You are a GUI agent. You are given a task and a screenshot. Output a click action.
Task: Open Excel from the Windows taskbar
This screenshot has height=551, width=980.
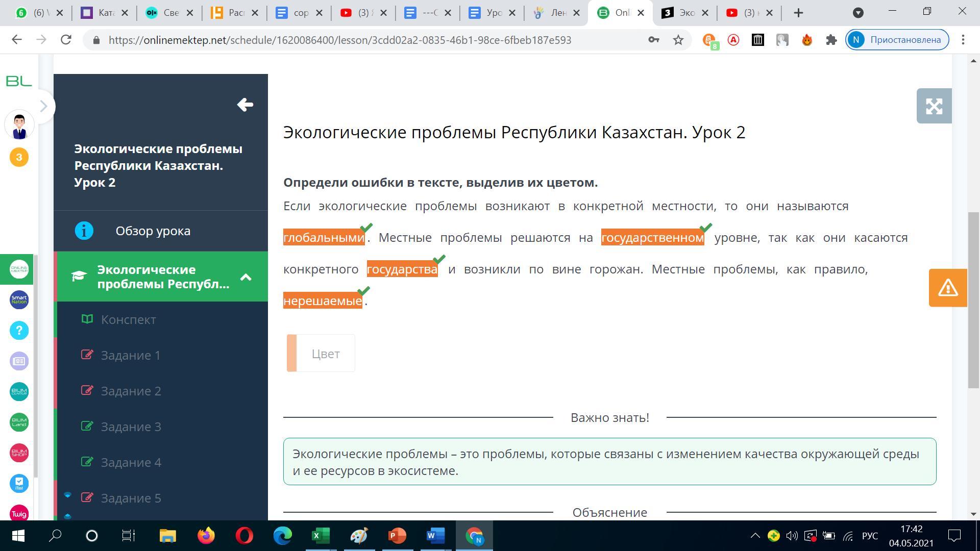tap(321, 536)
